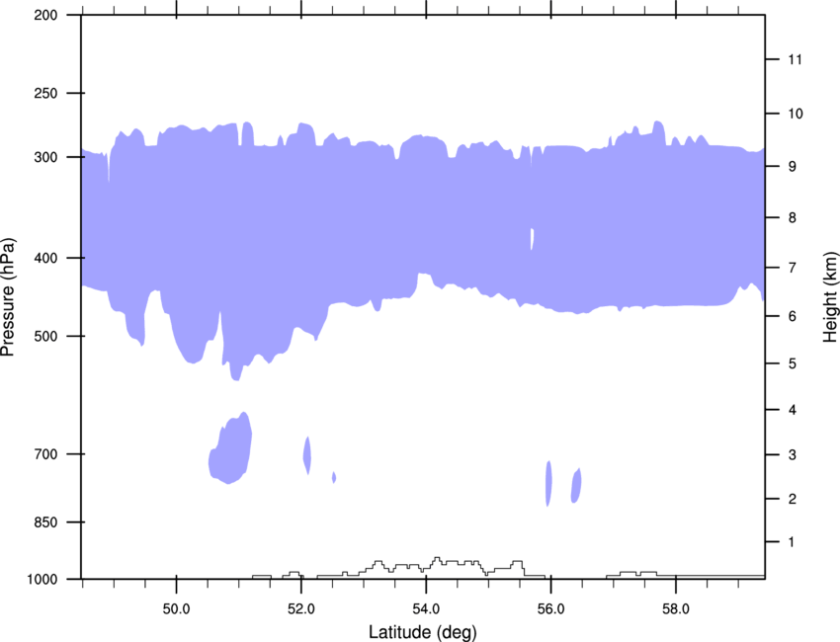Click the 11 km height label
Screen dimensions: 840x642
[795, 59]
